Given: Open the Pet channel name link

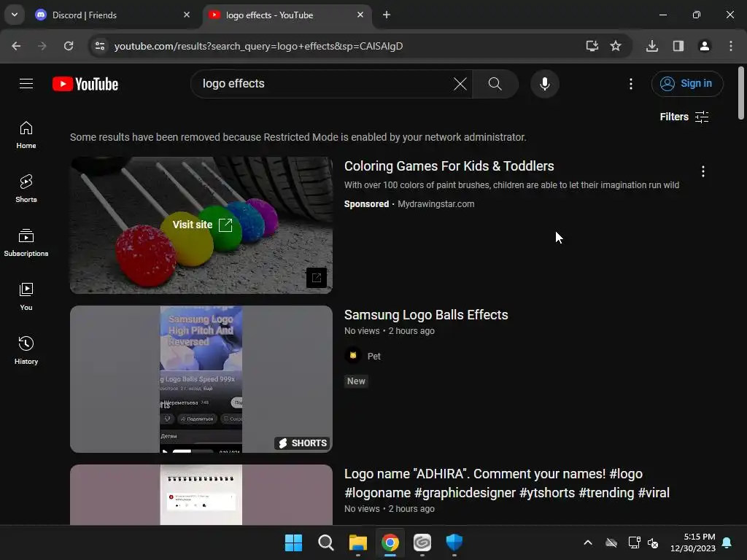Looking at the screenshot, I should (x=374, y=356).
